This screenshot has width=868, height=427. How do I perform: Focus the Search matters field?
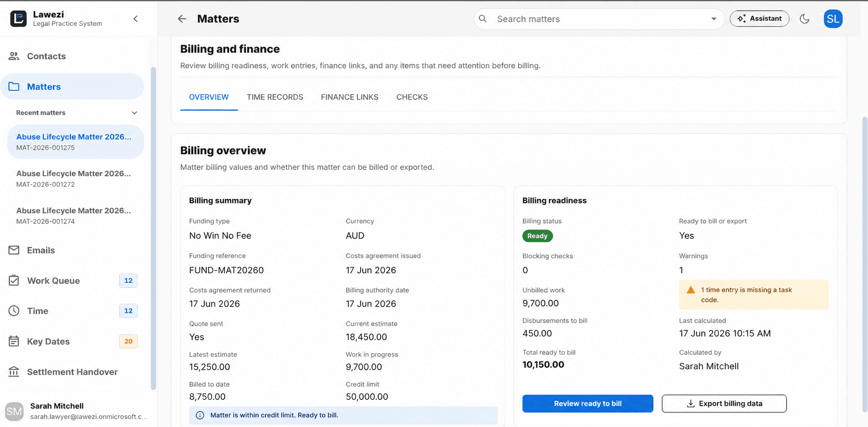click(599, 19)
